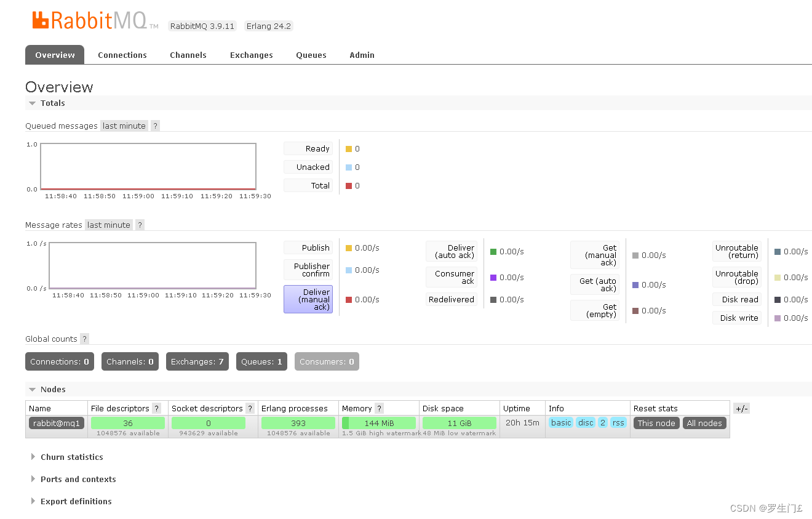Screen dimensions: 812x519
Task: Click the Consumers: 0 count button
Action: click(327, 361)
